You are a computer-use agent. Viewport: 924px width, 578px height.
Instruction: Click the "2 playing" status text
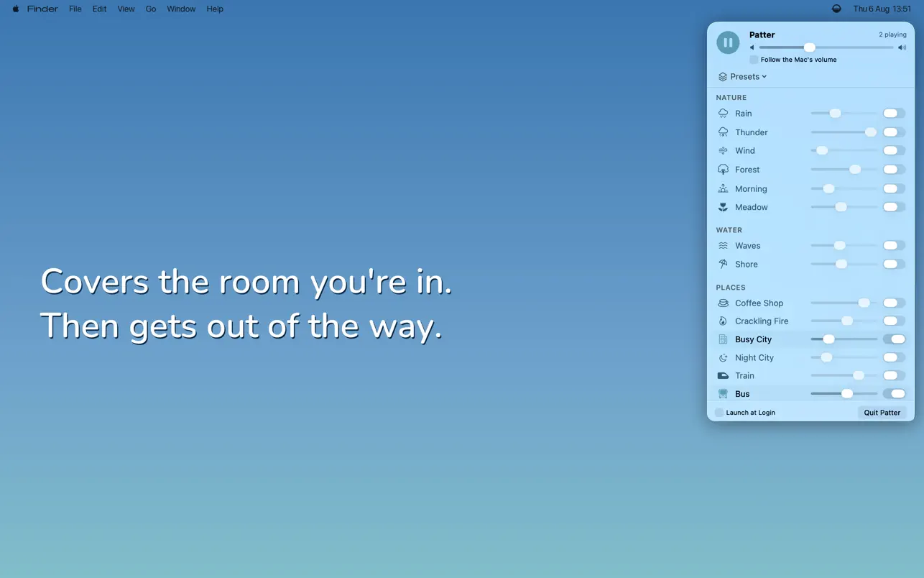coord(892,35)
